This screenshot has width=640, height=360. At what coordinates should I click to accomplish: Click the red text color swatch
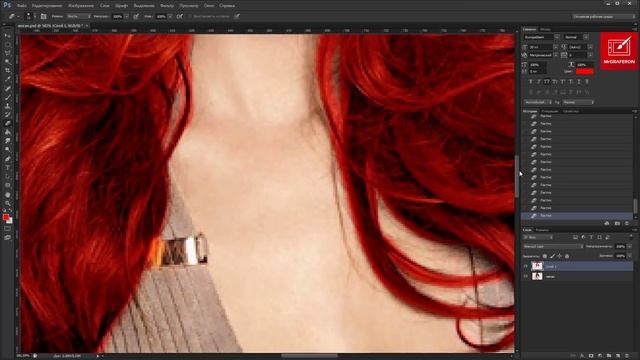tap(584, 71)
